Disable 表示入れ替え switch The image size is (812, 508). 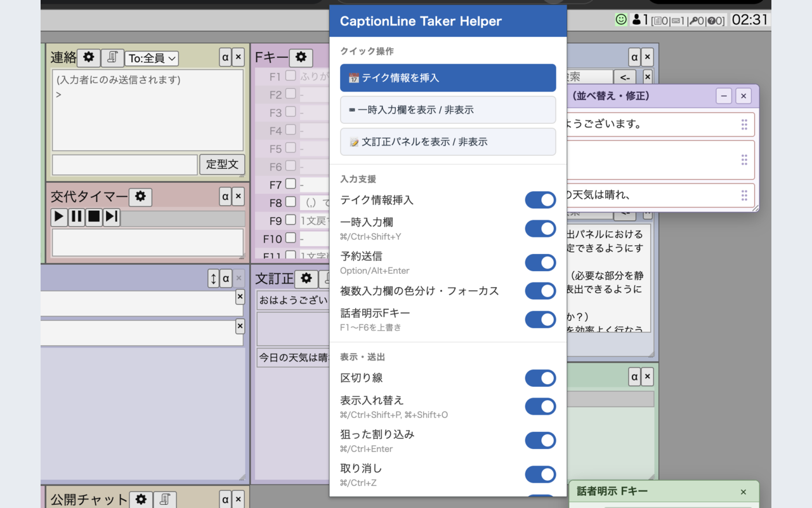pos(540,406)
